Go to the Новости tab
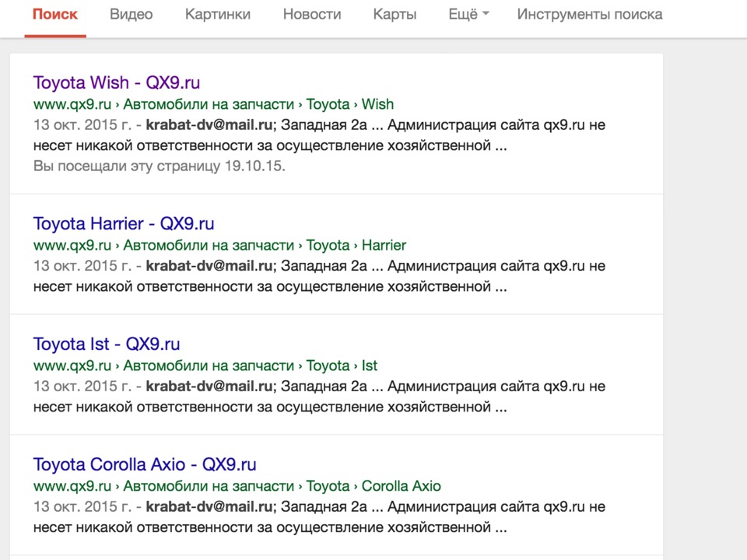Image resolution: width=747 pixels, height=560 pixels. pos(312,14)
